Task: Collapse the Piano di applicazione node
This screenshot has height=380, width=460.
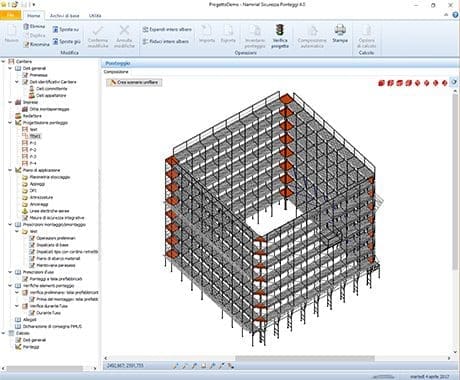Action: tap(10, 170)
